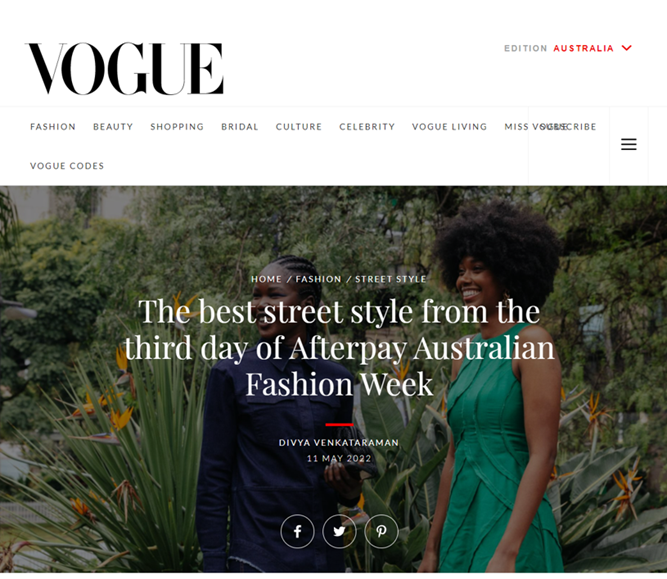Select Australia edition label
This screenshot has width=667, height=579.
pyautogui.click(x=583, y=48)
